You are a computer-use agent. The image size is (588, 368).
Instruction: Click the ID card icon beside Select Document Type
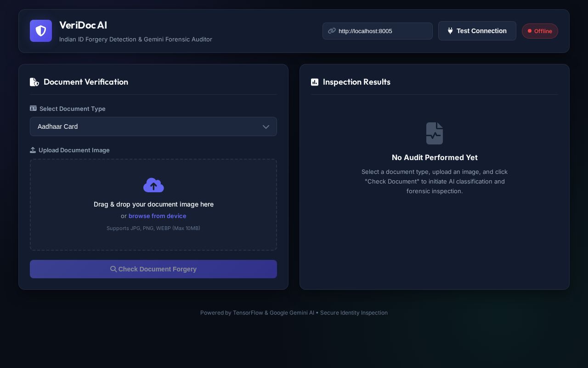tap(33, 109)
